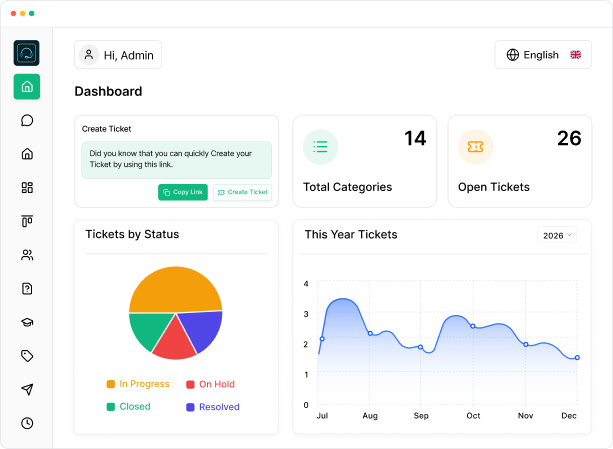This screenshot has height=449, width=613.
Task: Click the UK flag icon
Action: 575,55
